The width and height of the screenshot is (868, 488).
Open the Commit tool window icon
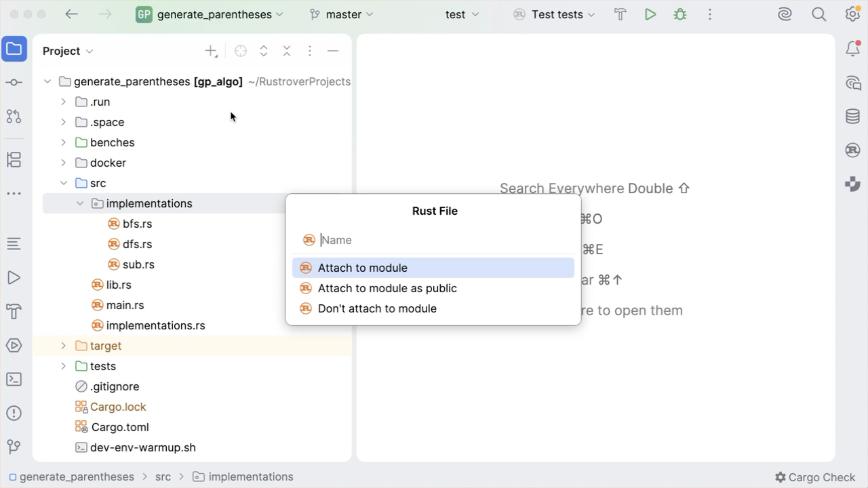click(14, 83)
